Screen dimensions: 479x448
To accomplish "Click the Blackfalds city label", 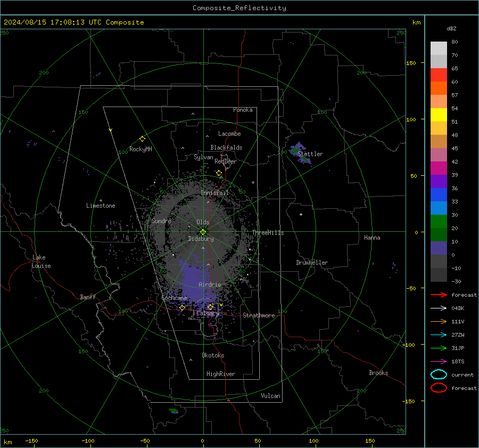I will [x=226, y=148].
